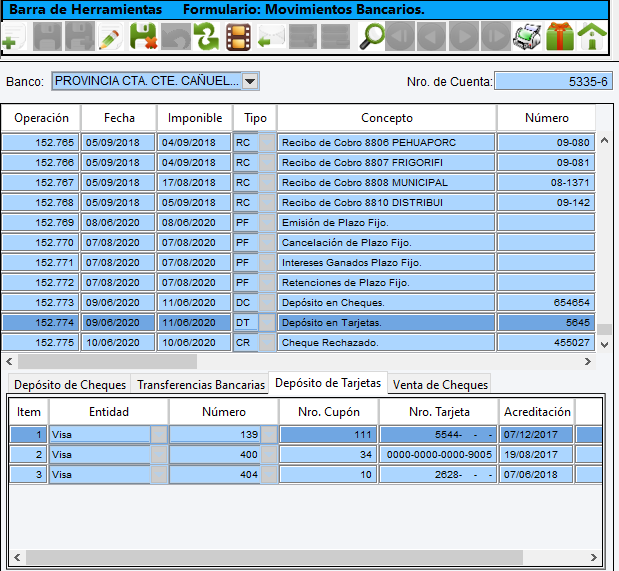This screenshot has height=571, width=619.
Task: Select concept Retenciones de Plazo Fijo.
Action: coord(386,283)
